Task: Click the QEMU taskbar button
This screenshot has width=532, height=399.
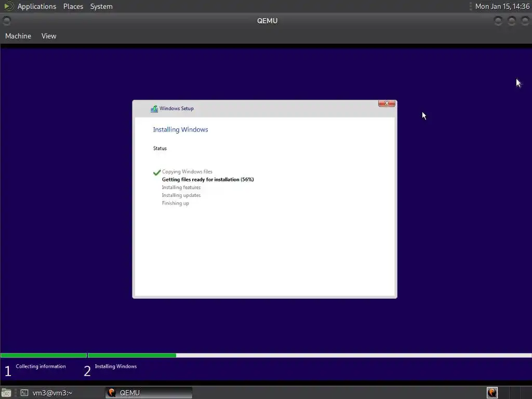Action: (x=149, y=393)
